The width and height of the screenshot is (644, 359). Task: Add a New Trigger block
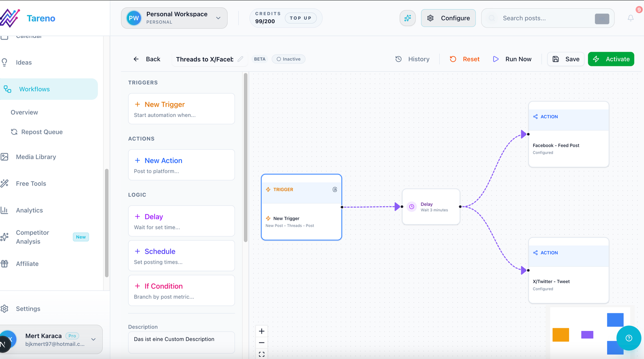[x=181, y=109]
